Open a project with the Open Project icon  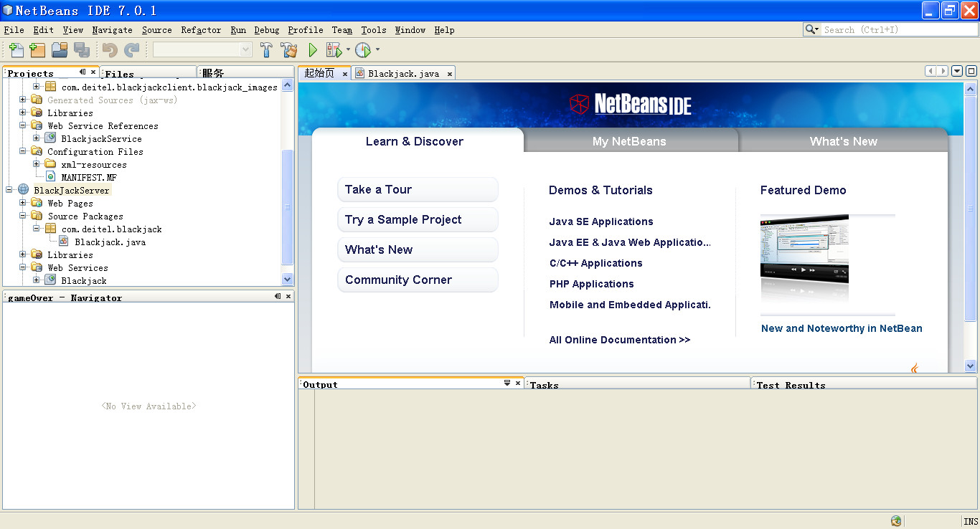tap(60, 49)
